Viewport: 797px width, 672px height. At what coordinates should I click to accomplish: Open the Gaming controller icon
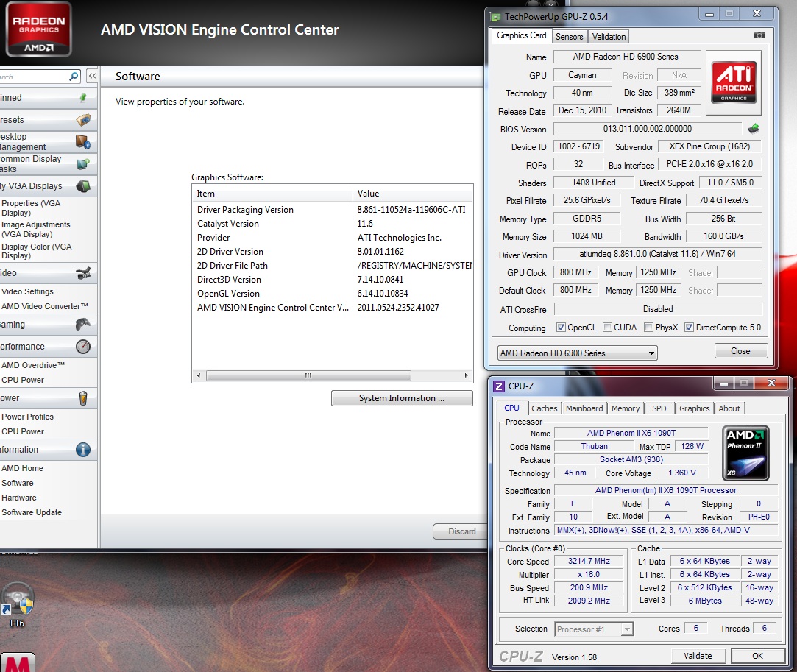point(83,325)
